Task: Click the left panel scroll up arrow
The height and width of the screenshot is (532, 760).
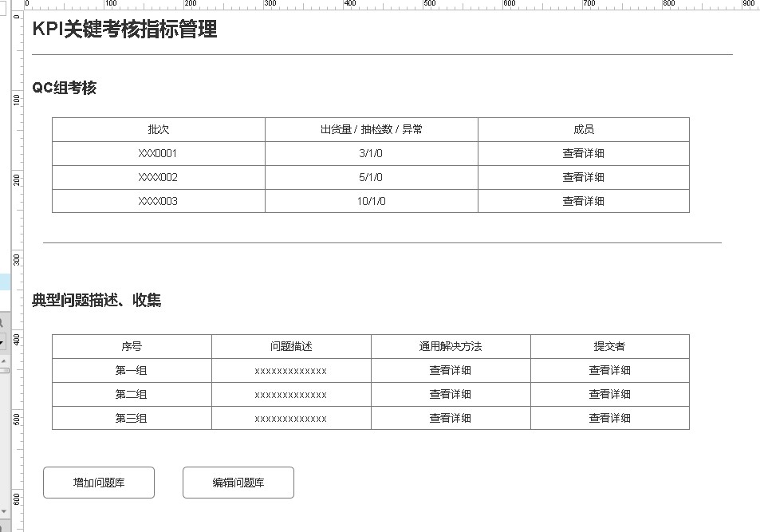Action: (x=3, y=361)
